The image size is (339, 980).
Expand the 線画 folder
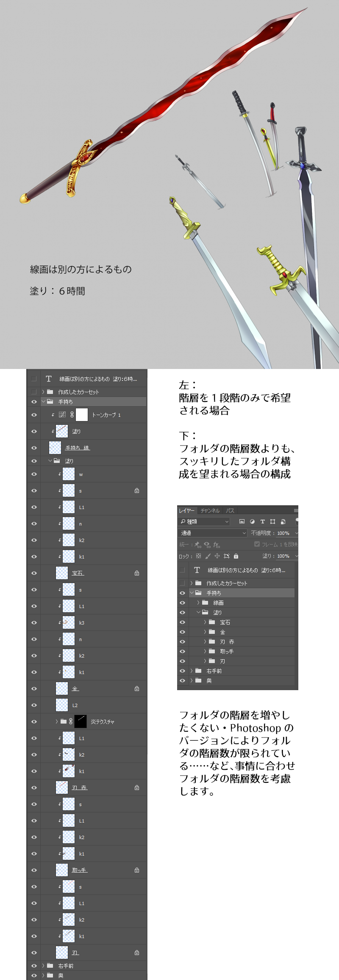click(198, 603)
